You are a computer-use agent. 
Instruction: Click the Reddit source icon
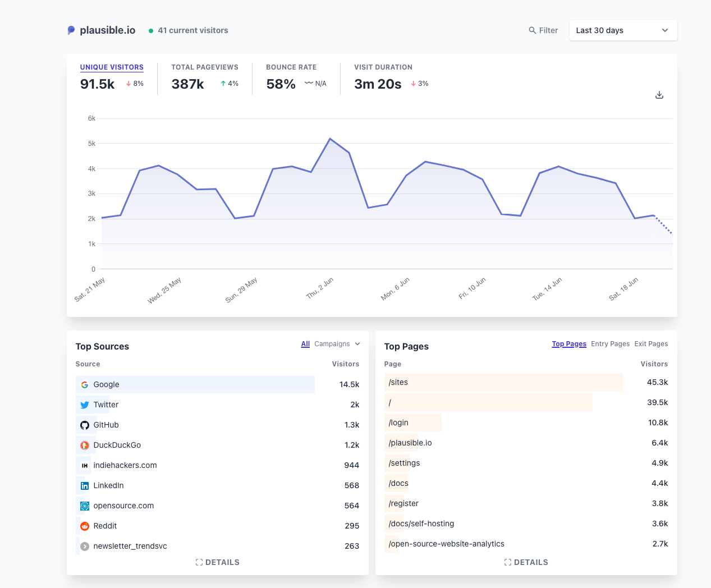pos(85,526)
